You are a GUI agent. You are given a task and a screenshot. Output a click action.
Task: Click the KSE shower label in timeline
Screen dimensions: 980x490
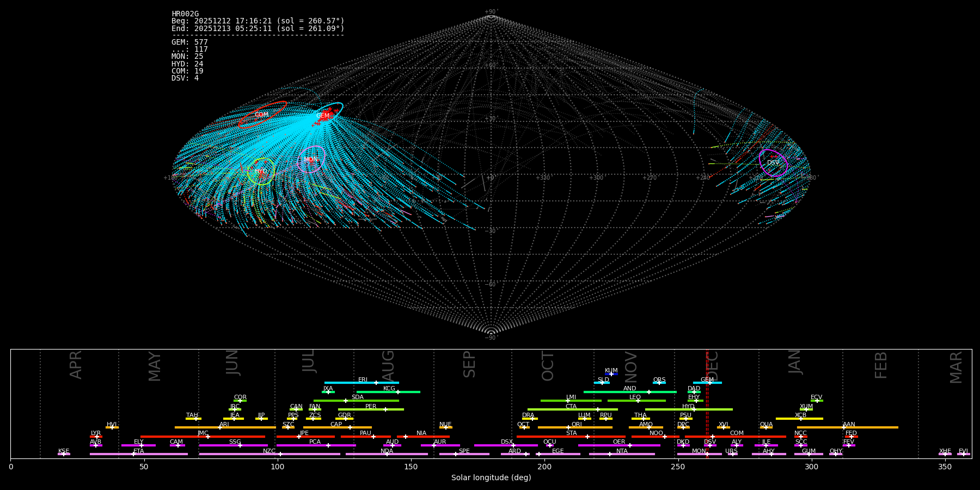[64, 451]
